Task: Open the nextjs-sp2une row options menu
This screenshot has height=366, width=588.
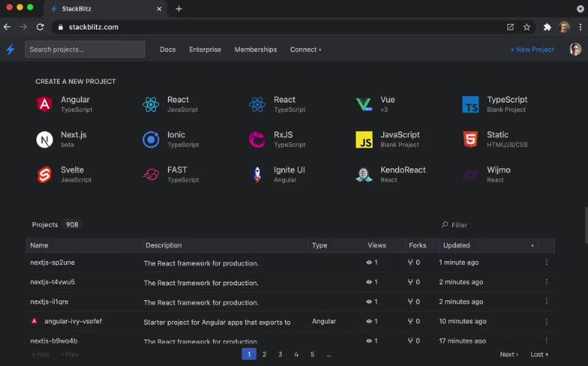Action: tap(546, 262)
